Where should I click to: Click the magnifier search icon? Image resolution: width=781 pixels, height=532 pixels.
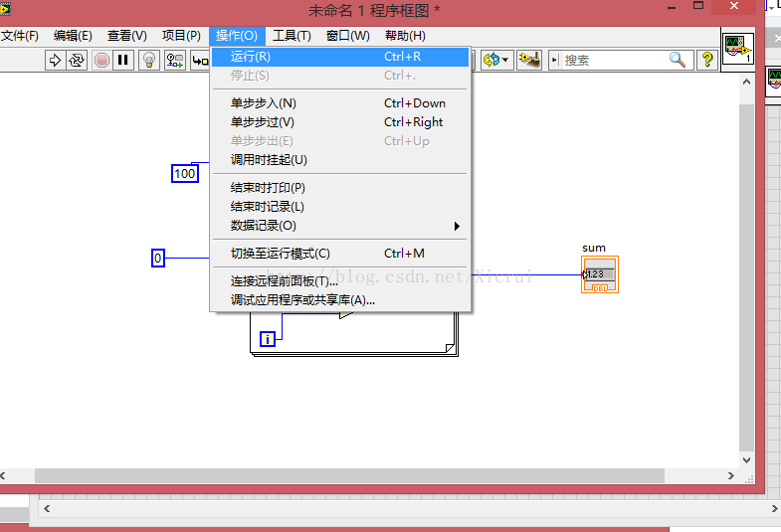point(677,61)
